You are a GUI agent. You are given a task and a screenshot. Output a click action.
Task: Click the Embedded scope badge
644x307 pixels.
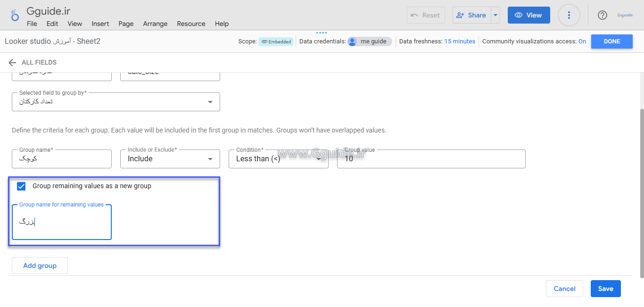[x=276, y=41]
